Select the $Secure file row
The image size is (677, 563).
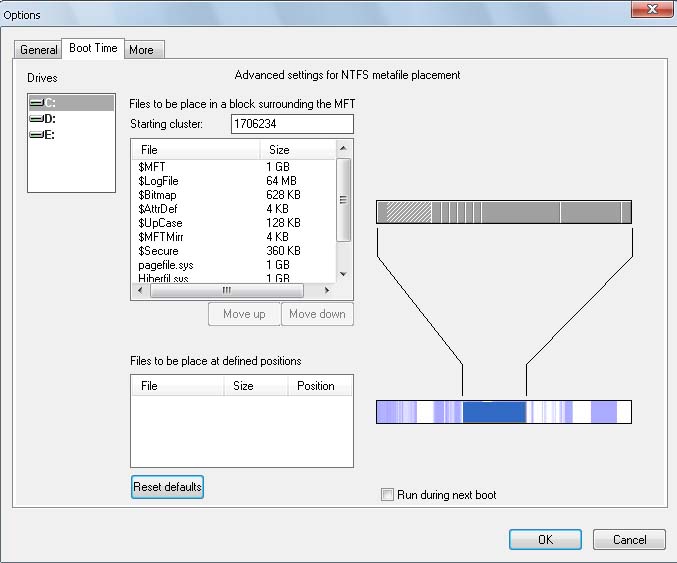pos(233,251)
